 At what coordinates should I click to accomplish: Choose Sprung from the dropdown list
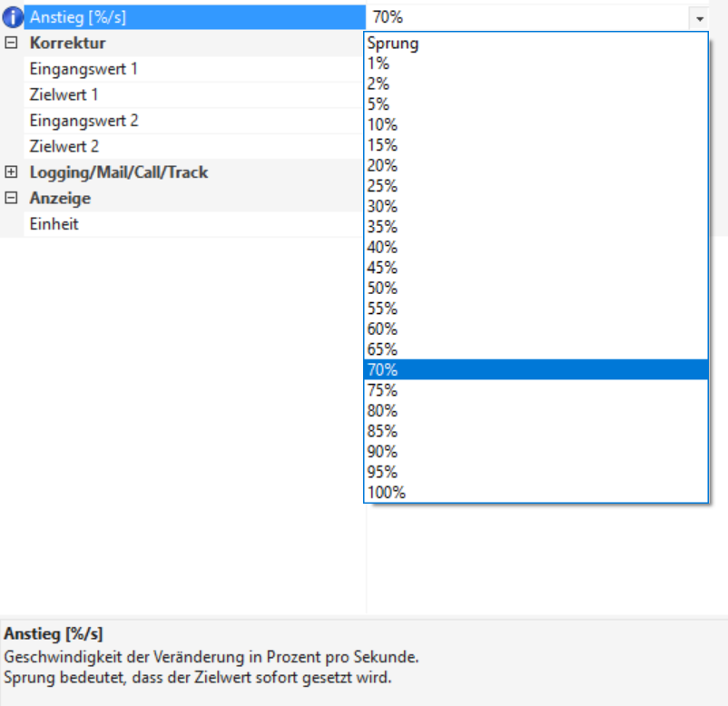[393, 44]
